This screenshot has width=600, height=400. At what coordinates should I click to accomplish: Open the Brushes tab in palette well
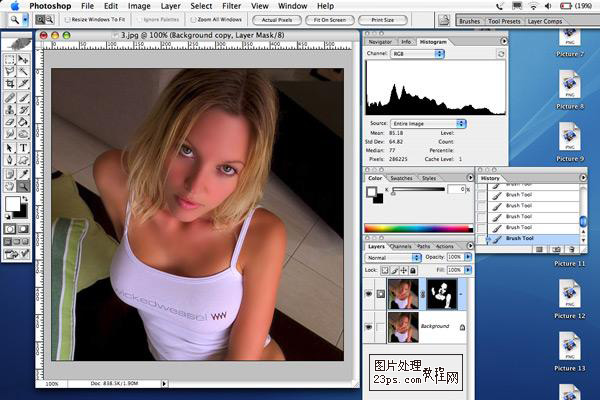(470, 21)
